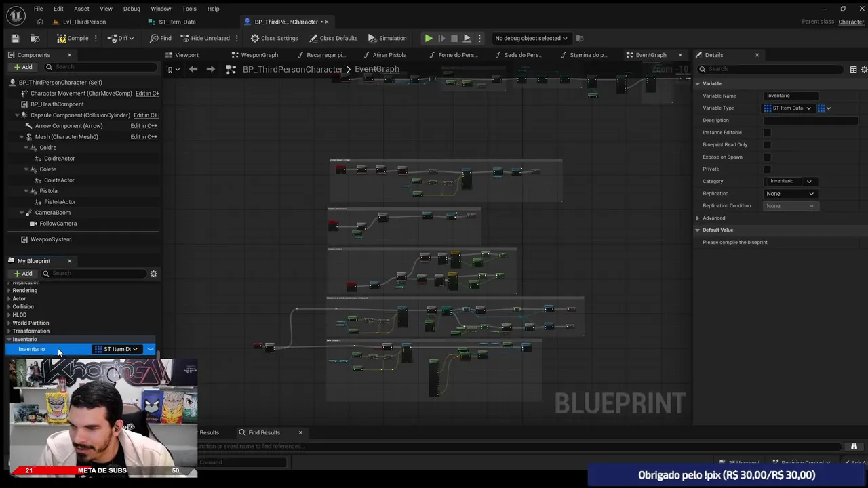
Task: Click Add in My Blueprint panel
Action: [22, 274]
